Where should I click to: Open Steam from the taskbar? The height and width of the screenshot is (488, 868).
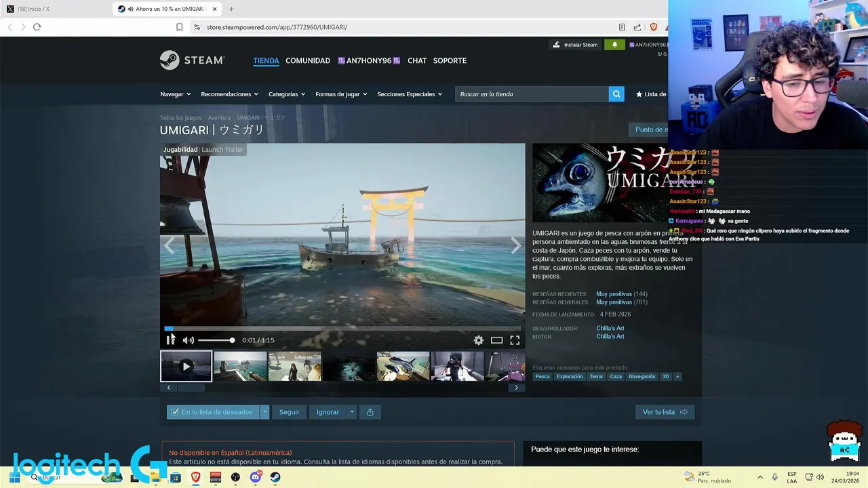pos(275,477)
